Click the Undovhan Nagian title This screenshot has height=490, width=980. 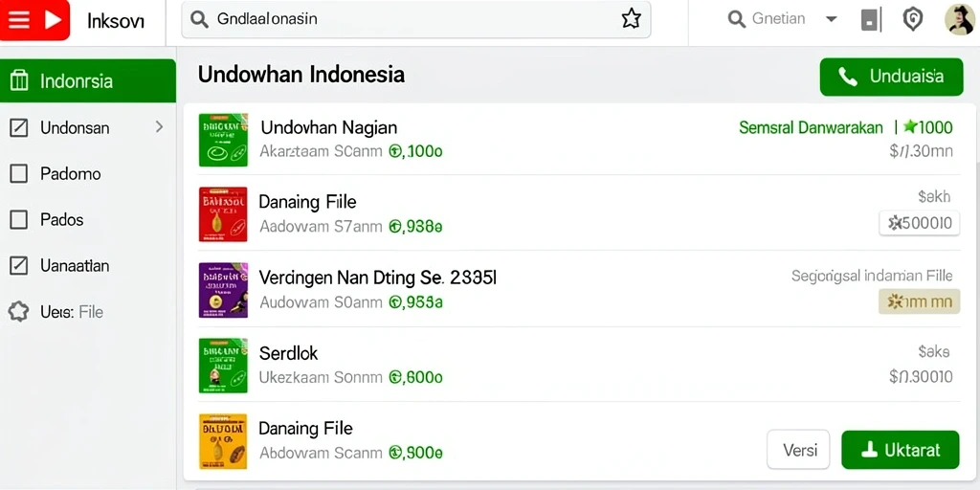pyautogui.click(x=329, y=128)
